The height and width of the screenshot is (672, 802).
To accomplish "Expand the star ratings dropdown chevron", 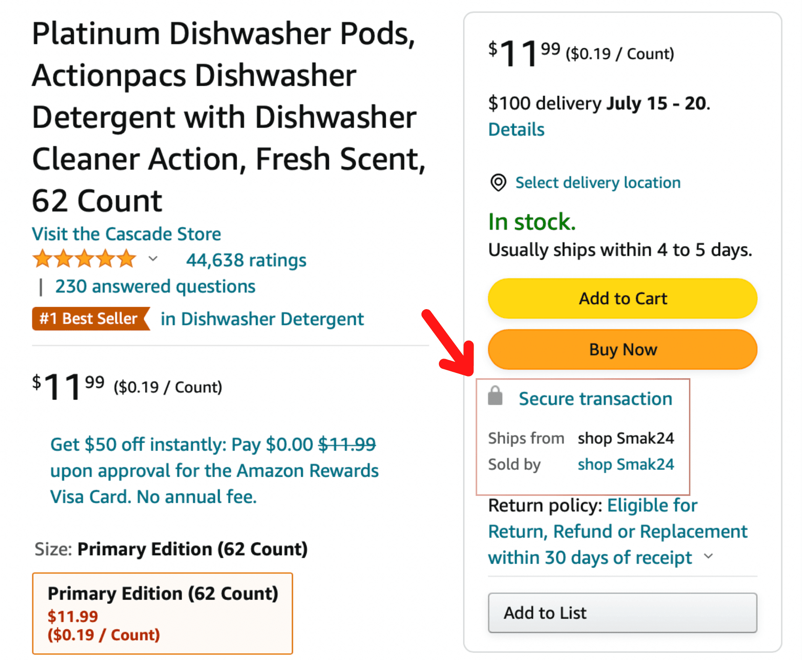I will click(153, 258).
